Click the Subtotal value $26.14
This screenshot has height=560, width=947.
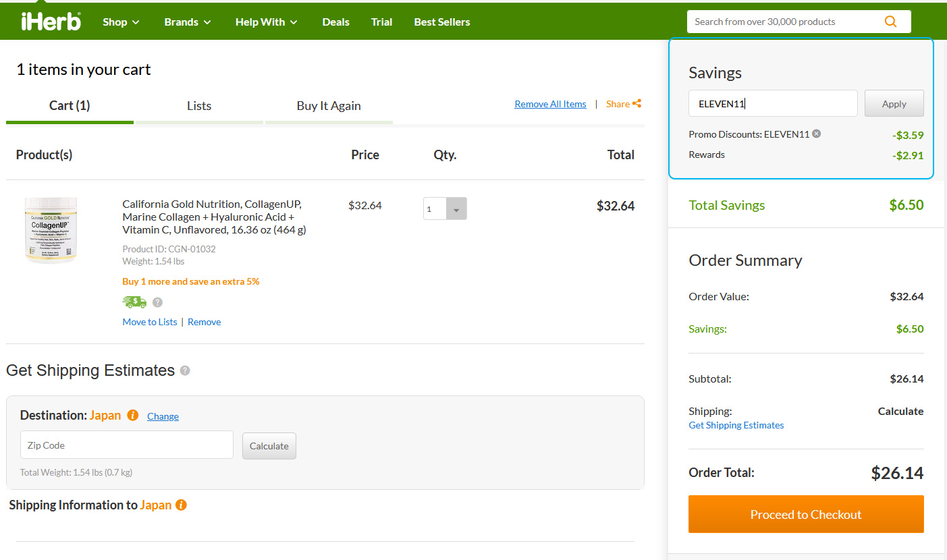coord(907,379)
